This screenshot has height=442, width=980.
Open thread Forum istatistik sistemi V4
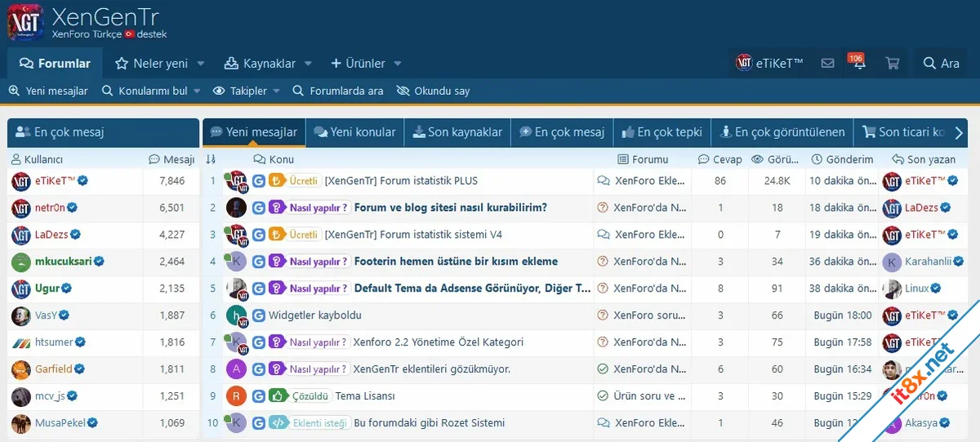tap(413, 234)
